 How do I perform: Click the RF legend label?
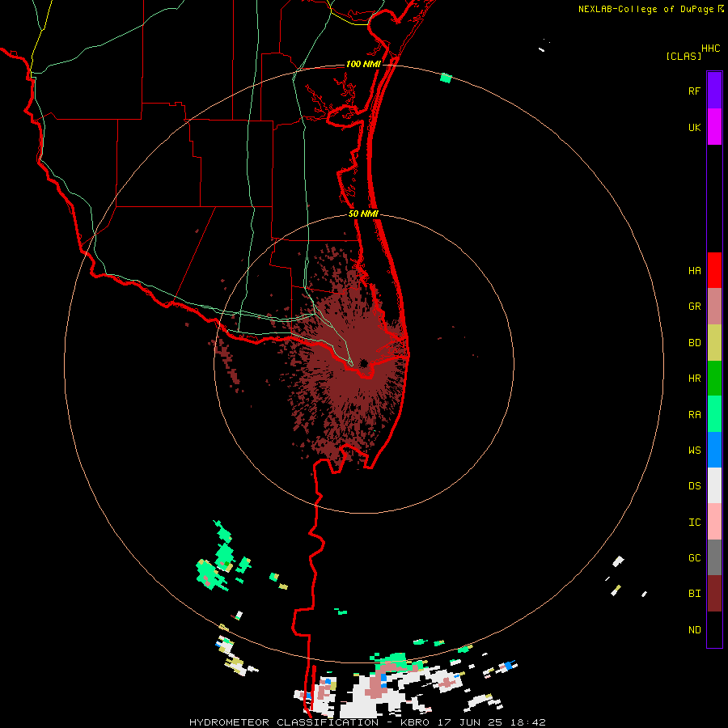coord(694,91)
